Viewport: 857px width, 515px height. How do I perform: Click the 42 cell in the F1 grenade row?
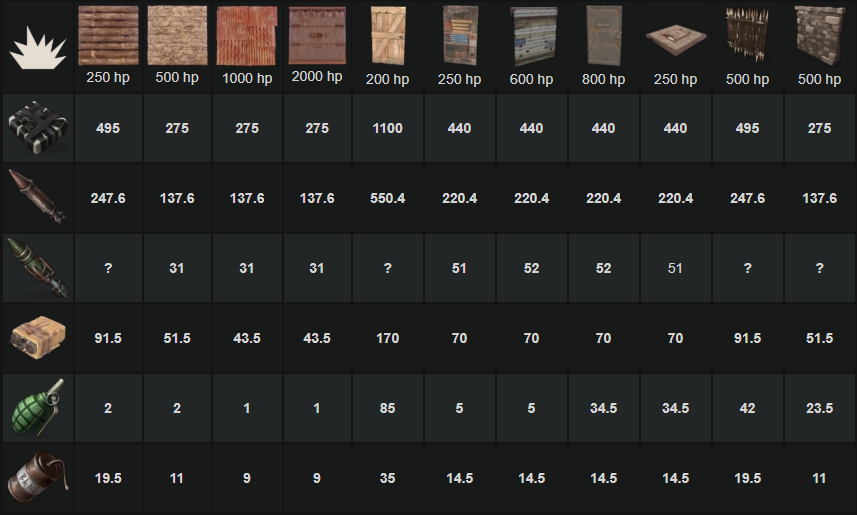click(748, 408)
